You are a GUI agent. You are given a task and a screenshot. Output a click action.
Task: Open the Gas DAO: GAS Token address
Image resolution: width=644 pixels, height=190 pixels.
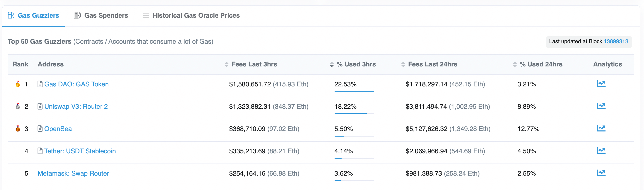(x=76, y=84)
